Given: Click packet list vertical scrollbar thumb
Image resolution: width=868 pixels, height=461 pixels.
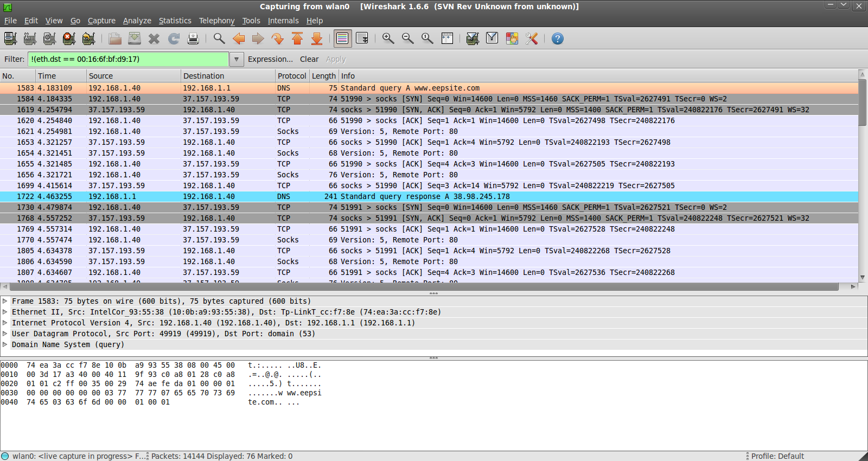Looking at the screenshot, I should pos(863,101).
